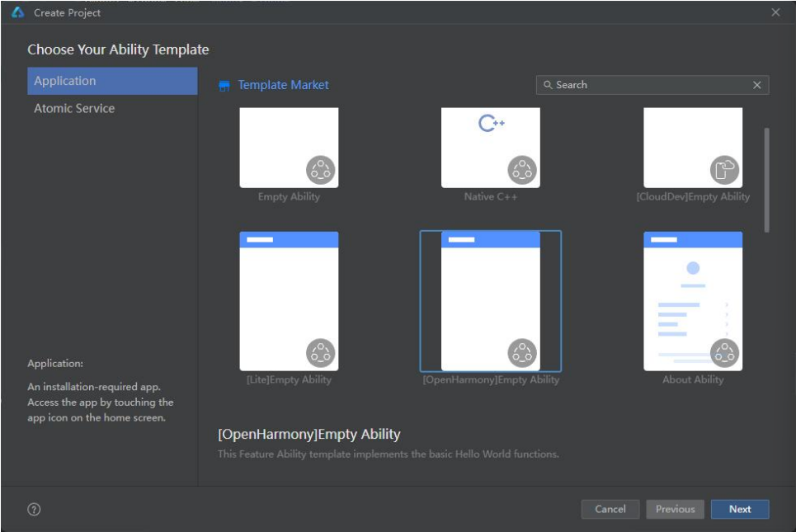Proceed with the Next button
This screenshot has width=796, height=532.
pyautogui.click(x=740, y=509)
